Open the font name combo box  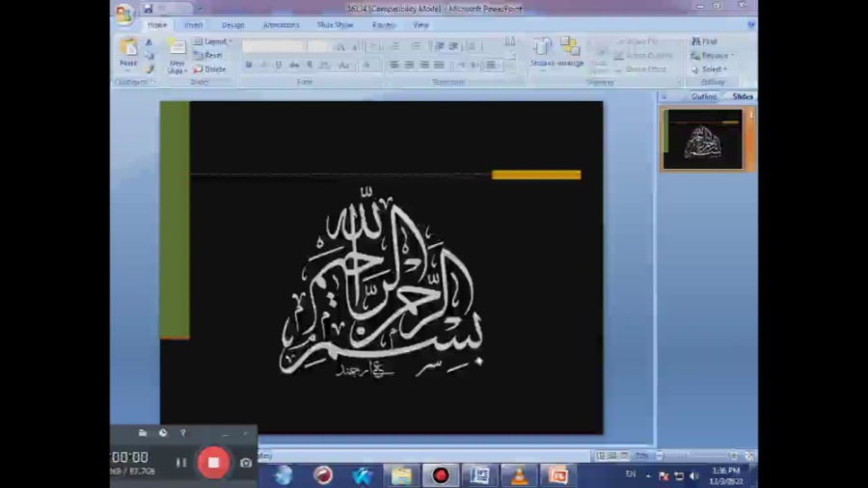pyautogui.click(x=275, y=46)
